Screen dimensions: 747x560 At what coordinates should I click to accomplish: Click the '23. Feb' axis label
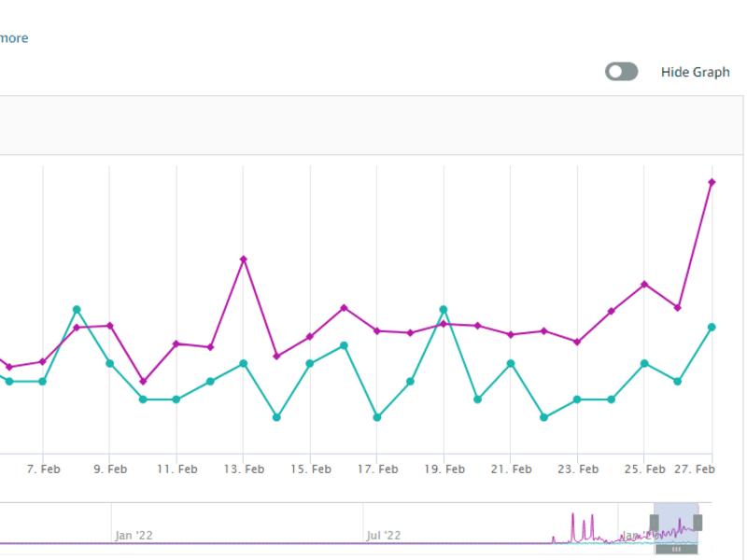tap(578, 469)
